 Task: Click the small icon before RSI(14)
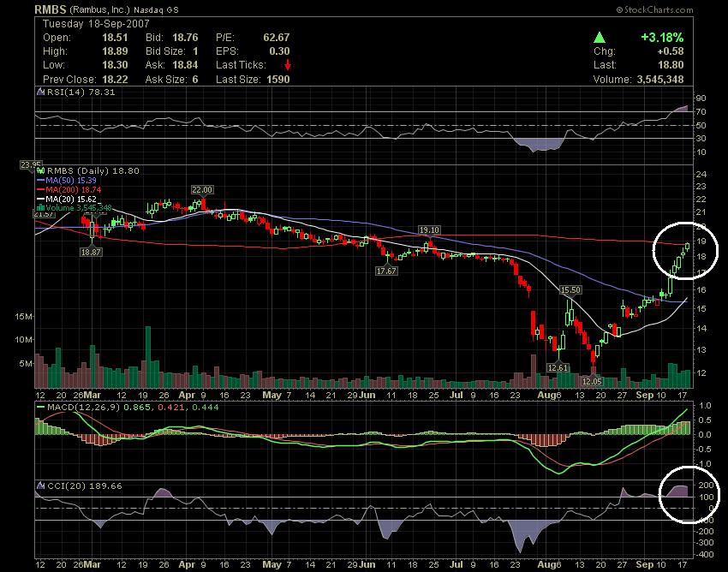[x=41, y=92]
